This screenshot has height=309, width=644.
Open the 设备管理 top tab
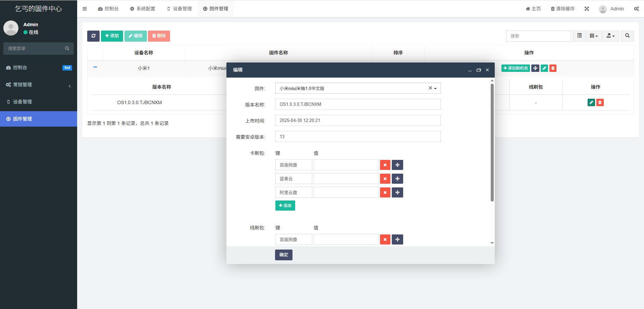(179, 9)
